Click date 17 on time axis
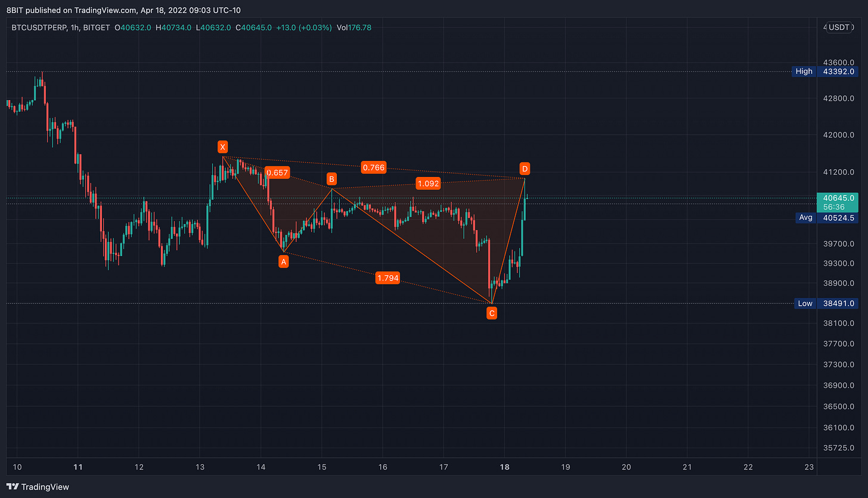 [444, 467]
